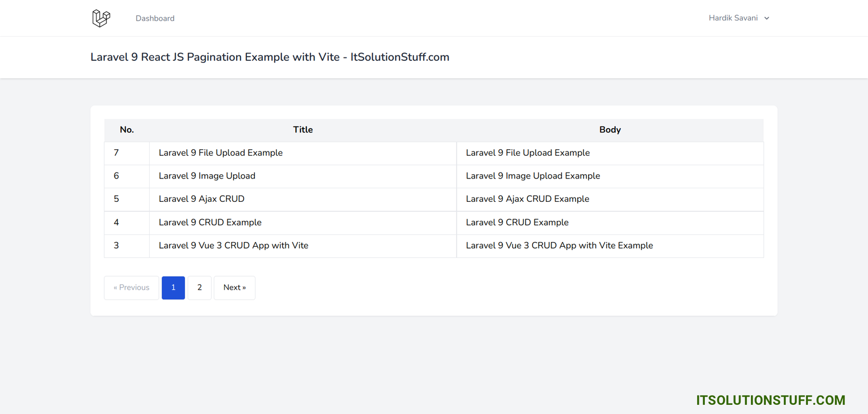Click the chevron beside Hardik Savani
This screenshot has height=414, width=868.
[x=767, y=18]
